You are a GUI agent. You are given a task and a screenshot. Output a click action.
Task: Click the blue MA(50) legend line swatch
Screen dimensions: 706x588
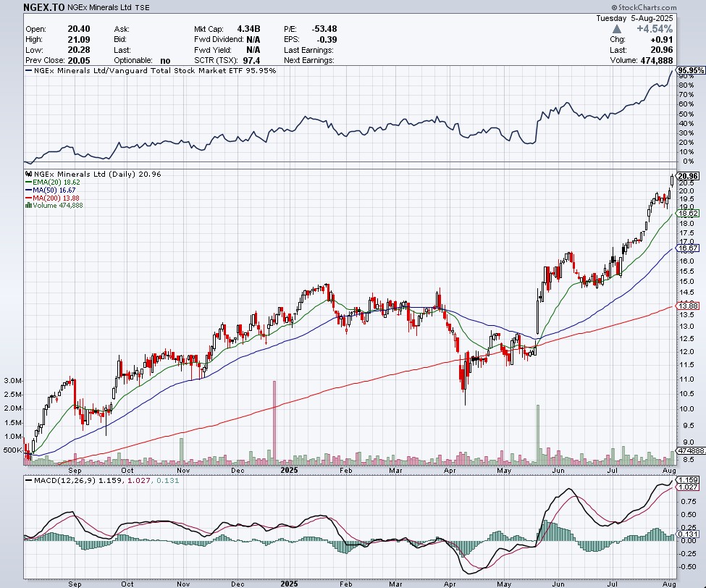click(29, 190)
